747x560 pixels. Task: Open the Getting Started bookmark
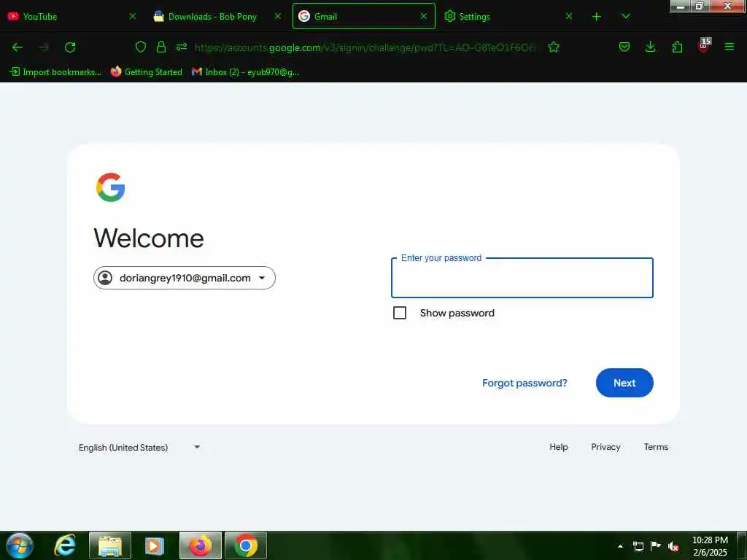(x=146, y=72)
